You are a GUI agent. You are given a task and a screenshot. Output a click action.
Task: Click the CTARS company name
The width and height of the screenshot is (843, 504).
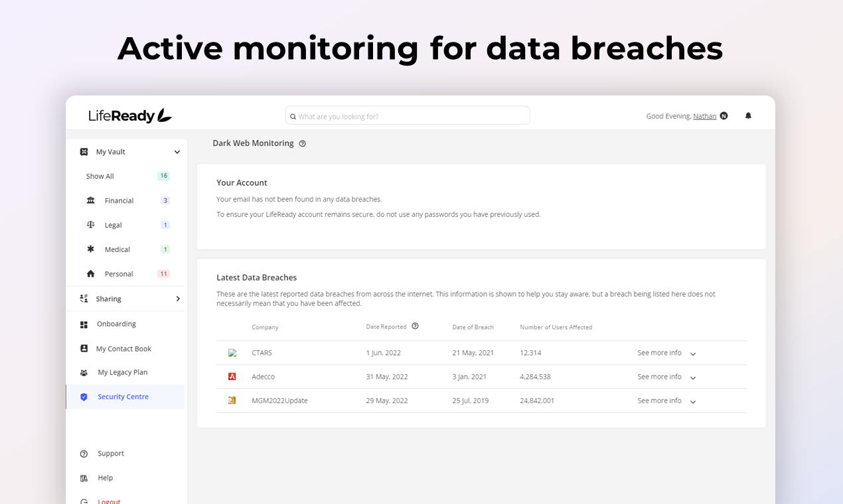(262, 353)
